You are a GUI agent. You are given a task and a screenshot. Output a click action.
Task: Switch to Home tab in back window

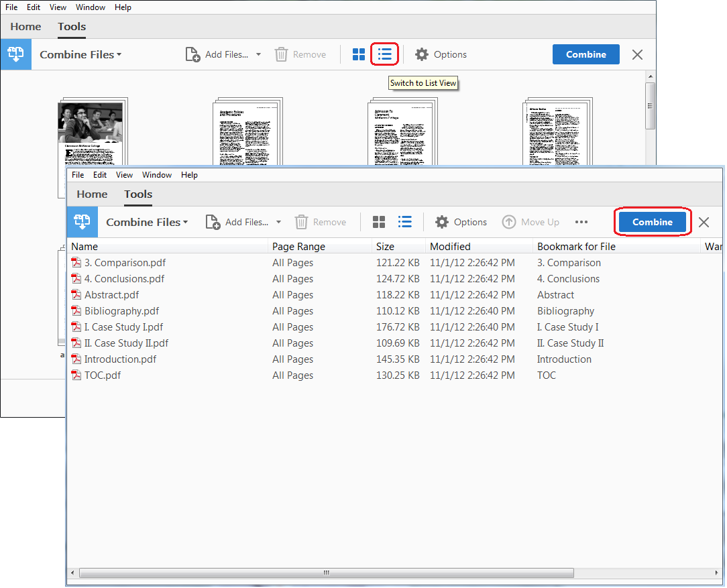pos(25,26)
